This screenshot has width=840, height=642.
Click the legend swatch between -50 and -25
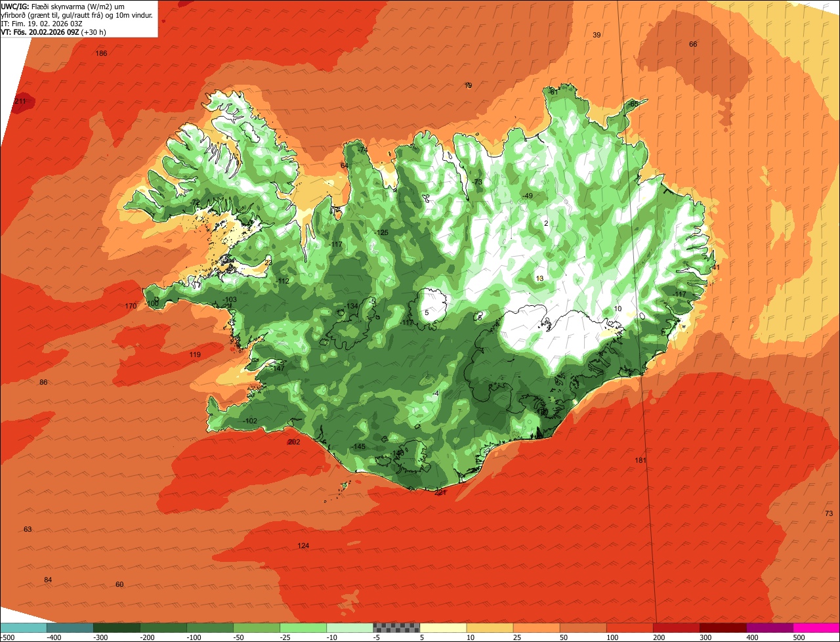[x=257, y=628]
